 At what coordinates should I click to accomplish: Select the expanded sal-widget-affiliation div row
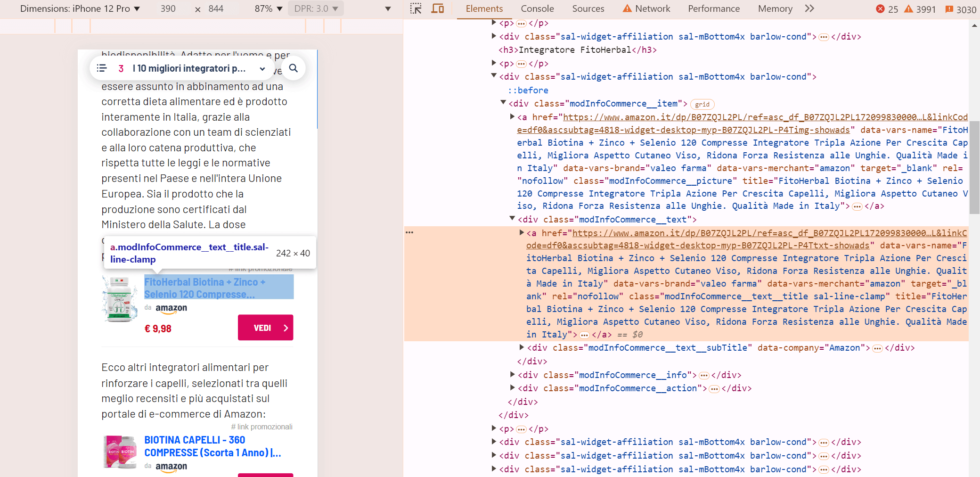[658, 76]
